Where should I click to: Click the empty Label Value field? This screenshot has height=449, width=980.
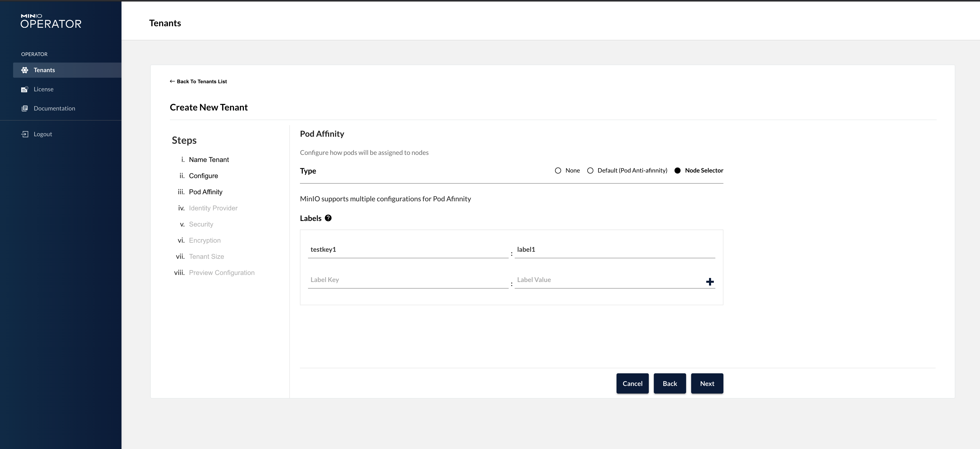pyautogui.click(x=608, y=280)
